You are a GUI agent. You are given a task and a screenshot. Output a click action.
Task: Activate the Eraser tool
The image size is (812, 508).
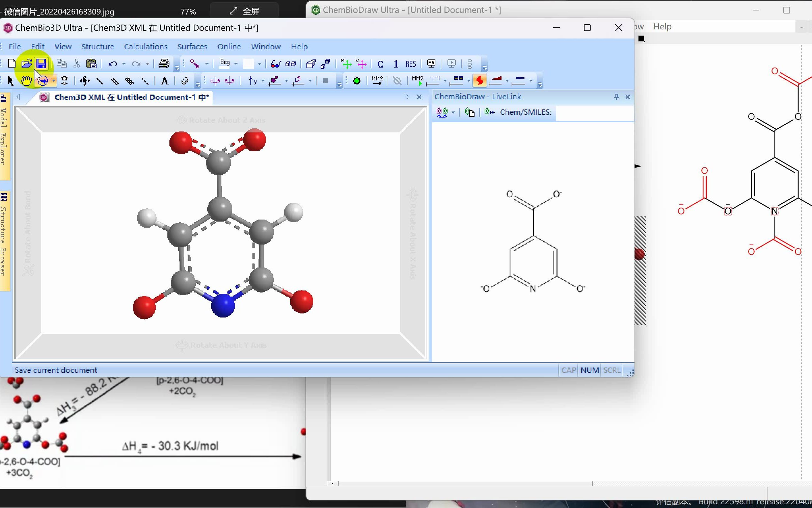[184, 81]
